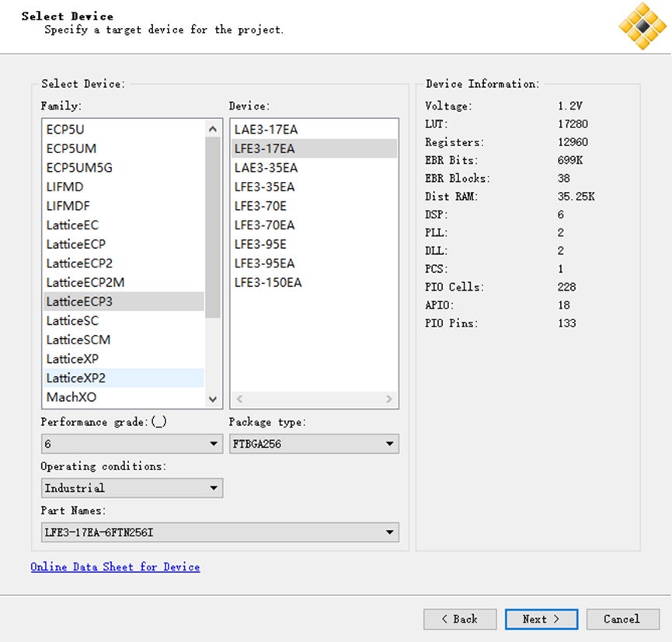Image resolution: width=672 pixels, height=642 pixels.
Task: Select device LFE3-70E
Action: click(314, 206)
